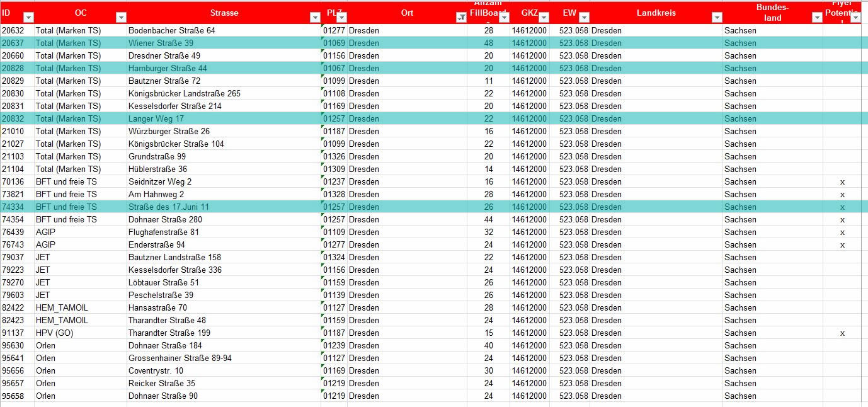The width and height of the screenshot is (868, 407).
Task: Click the HPV (GO) cell
Action: tap(81, 333)
